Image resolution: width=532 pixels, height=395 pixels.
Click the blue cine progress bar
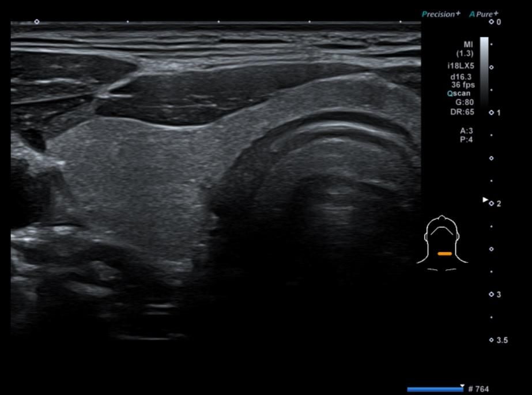(435, 389)
